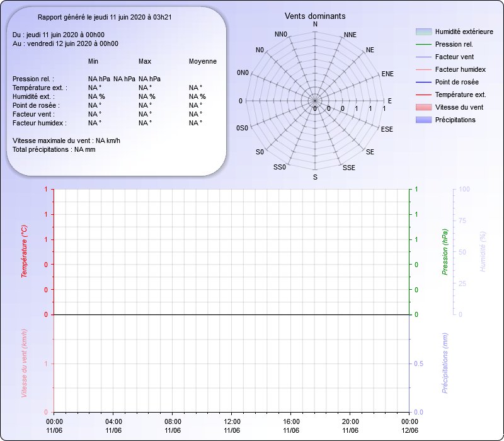504x441 pixels.
Task: Click the 'Température ext.' legend label
Action: (461, 95)
